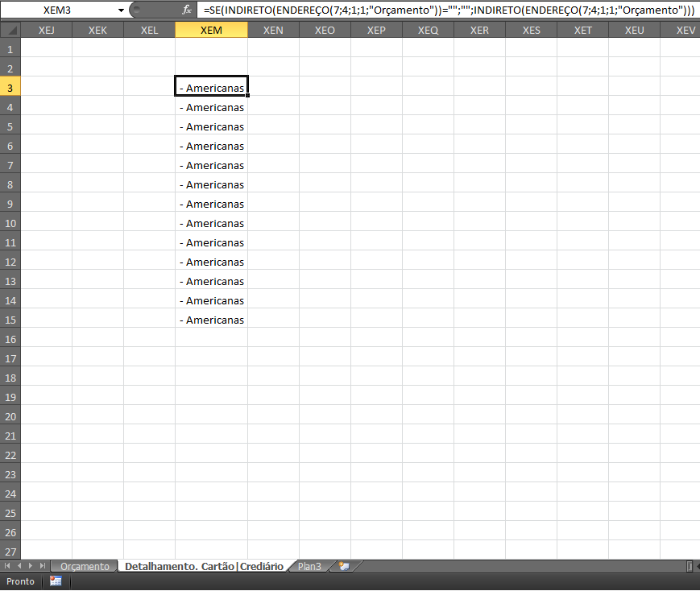The width and height of the screenshot is (700, 591).
Task: Click the Americanas cell in row 14
Action: (211, 300)
